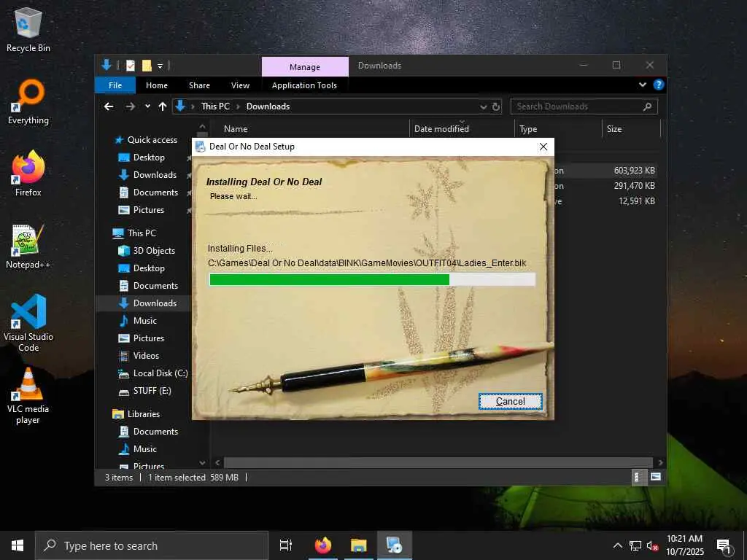Refresh the Downloads folder

pos(496,106)
